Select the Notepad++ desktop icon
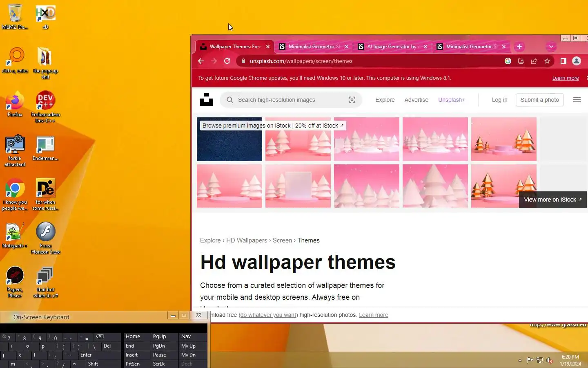The width and height of the screenshot is (588, 368). point(15,235)
